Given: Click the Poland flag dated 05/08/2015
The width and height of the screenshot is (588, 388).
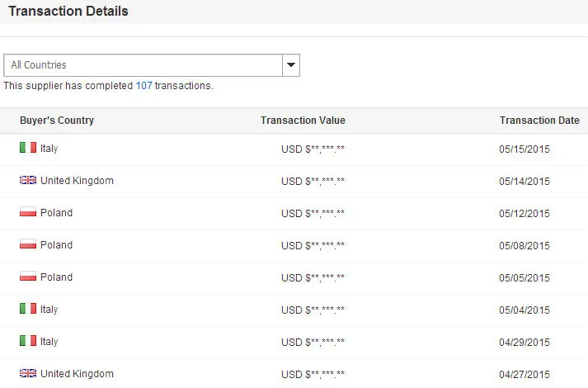Looking at the screenshot, I should coord(28,245).
